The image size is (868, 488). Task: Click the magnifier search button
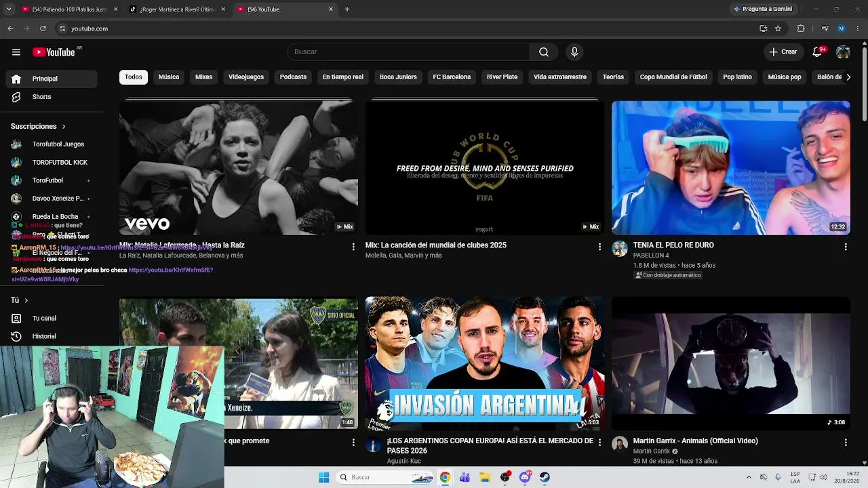tap(544, 52)
